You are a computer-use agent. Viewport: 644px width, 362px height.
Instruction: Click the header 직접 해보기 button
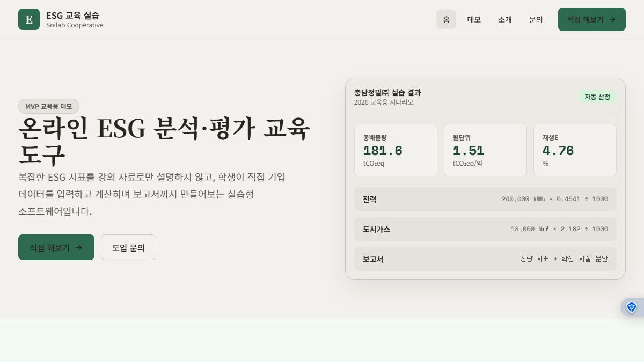coord(592,19)
